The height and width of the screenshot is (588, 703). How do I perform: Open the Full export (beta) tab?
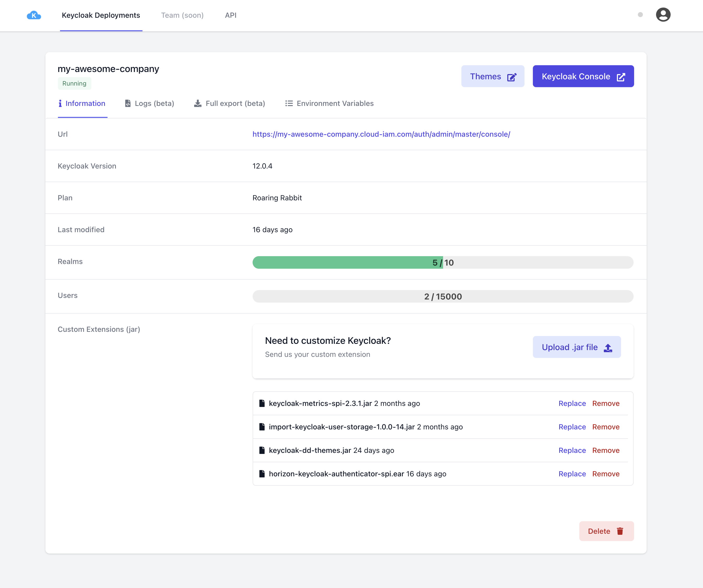pos(230,103)
